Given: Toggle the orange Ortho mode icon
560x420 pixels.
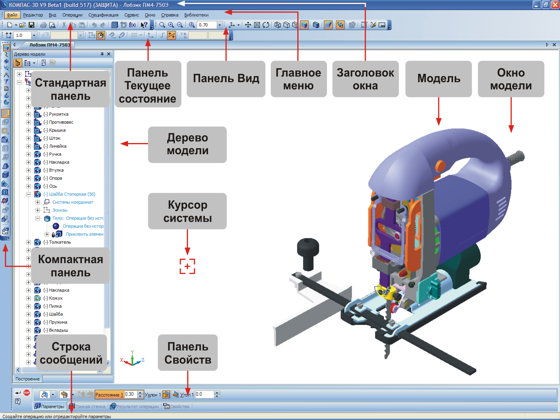Looking at the screenshot, I should [171, 35].
